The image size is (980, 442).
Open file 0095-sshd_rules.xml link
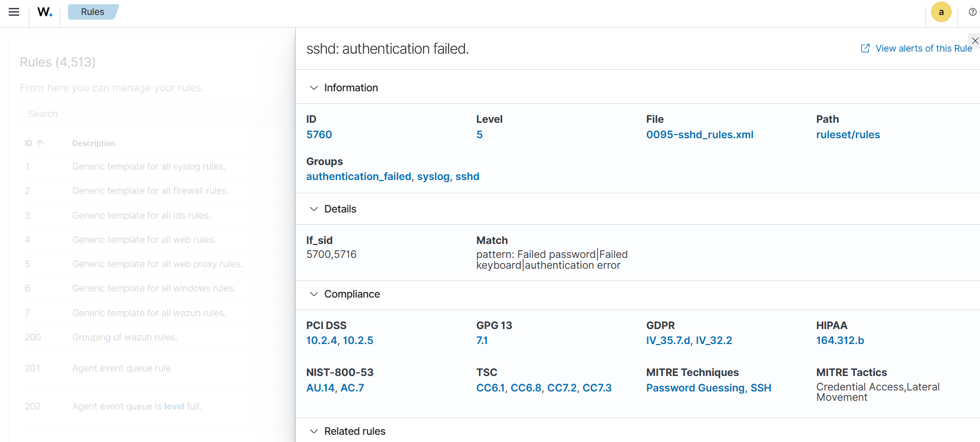coord(699,135)
